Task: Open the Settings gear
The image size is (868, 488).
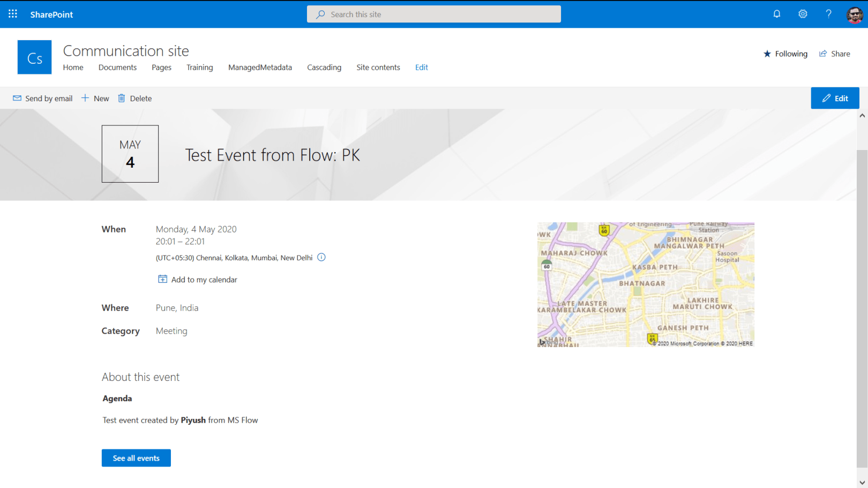Action: (x=802, y=14)
